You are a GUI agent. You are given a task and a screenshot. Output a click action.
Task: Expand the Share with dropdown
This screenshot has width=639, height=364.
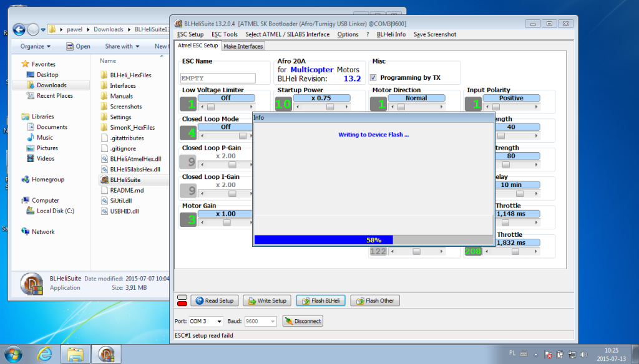pyautogui.click(x=121, y=46)
